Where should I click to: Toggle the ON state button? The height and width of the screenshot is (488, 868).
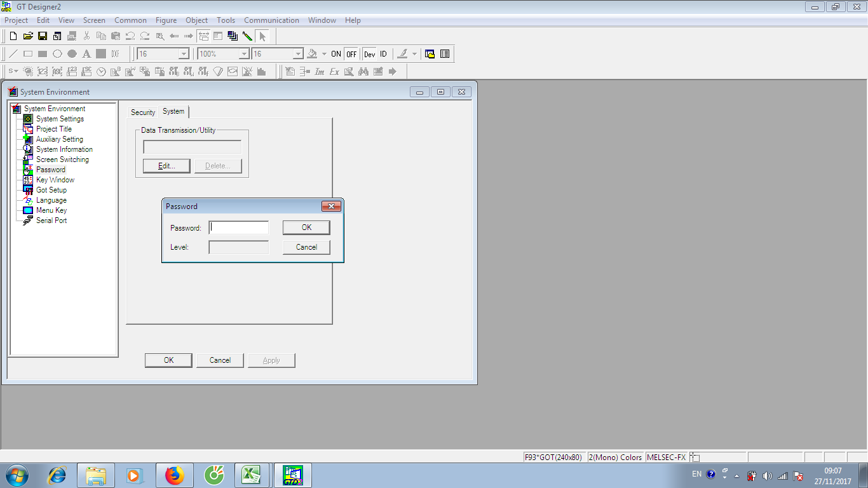[336, 54]
